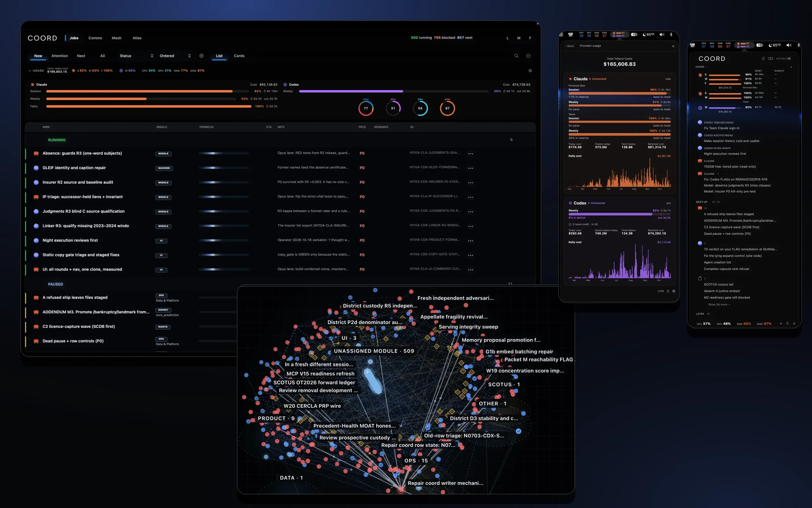Viewport: 812px width, 508px height.
Task: Click the DISK 87 gauge ring
Action: coord(447,108)
